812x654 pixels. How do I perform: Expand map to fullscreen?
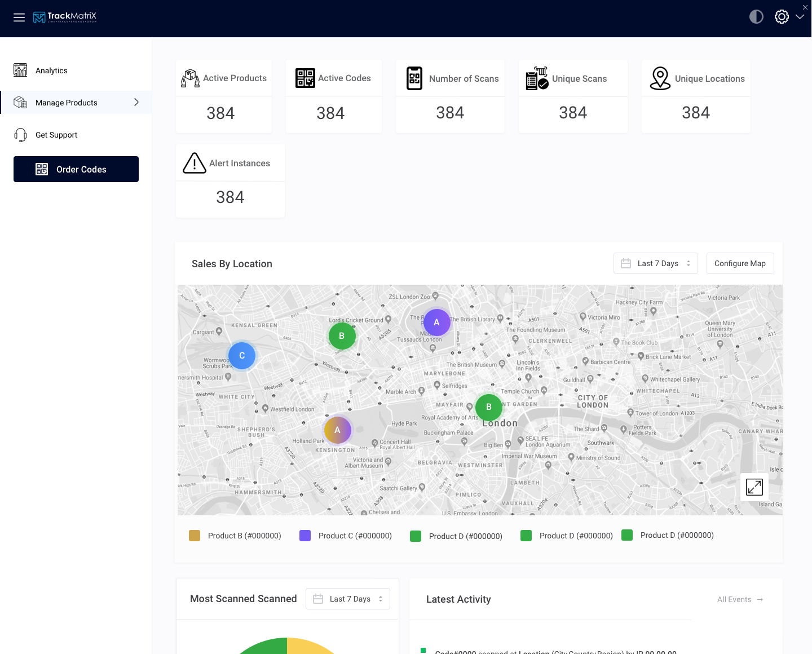754,487
